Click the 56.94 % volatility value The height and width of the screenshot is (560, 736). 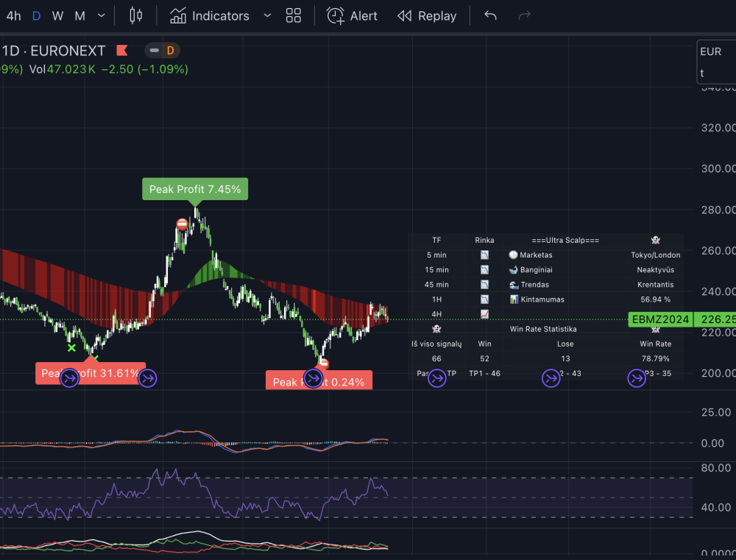coord(655,300)
